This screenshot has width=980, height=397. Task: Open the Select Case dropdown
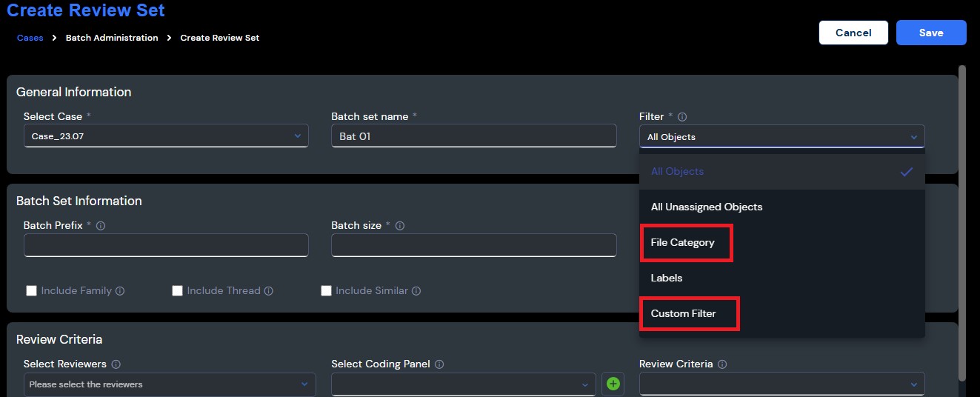[166, 136]
